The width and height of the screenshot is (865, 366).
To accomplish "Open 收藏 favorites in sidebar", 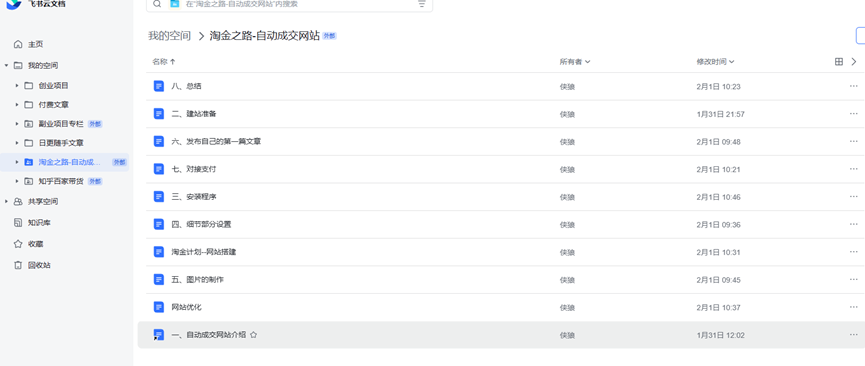I will [x=35, y=243].
